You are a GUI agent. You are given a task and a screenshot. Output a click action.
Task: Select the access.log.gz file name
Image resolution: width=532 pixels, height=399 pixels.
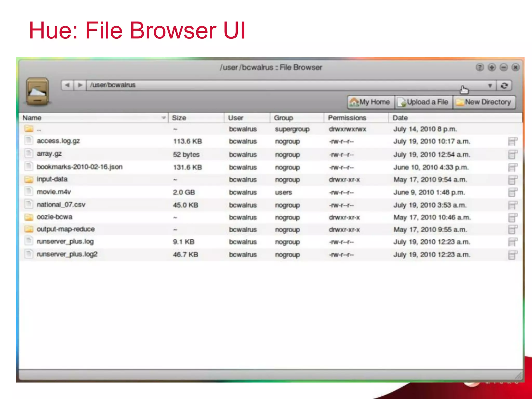[x=58, y=141]
